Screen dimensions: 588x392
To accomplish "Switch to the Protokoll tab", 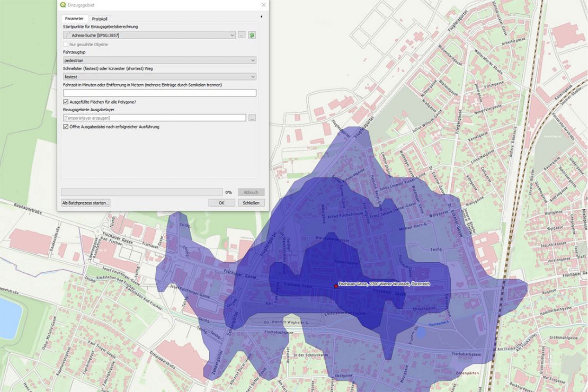I will (100, 19).
